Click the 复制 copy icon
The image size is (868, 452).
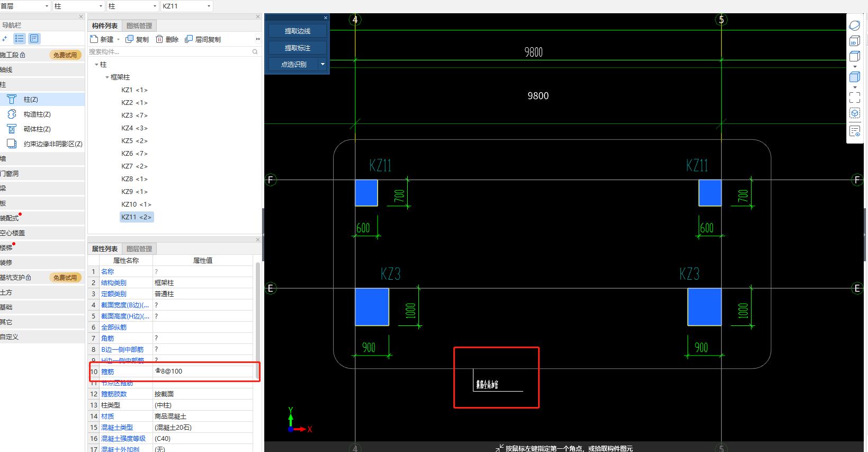click(129, 39)
